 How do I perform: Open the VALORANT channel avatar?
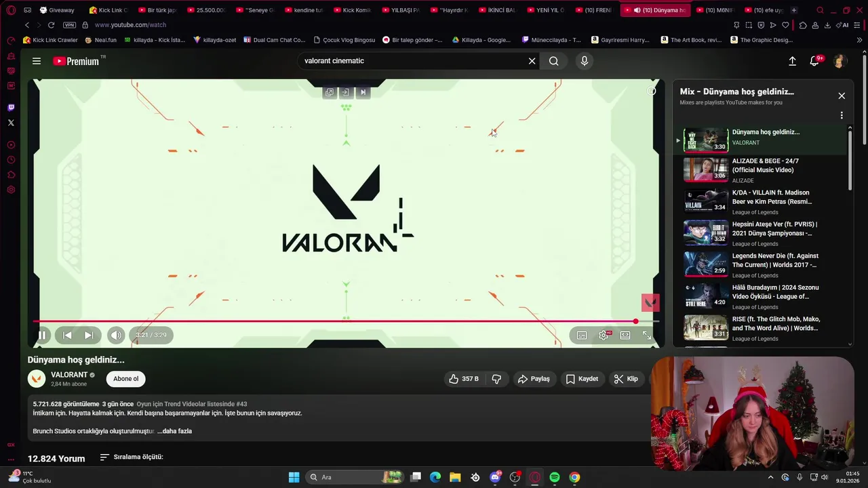point(37,379)
